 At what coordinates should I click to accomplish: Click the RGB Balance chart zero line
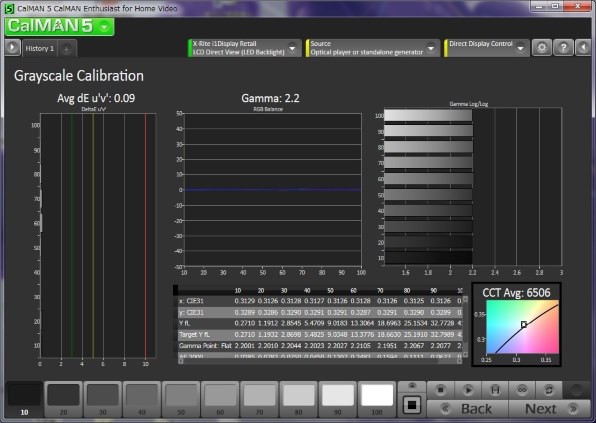tap(273, 190)
